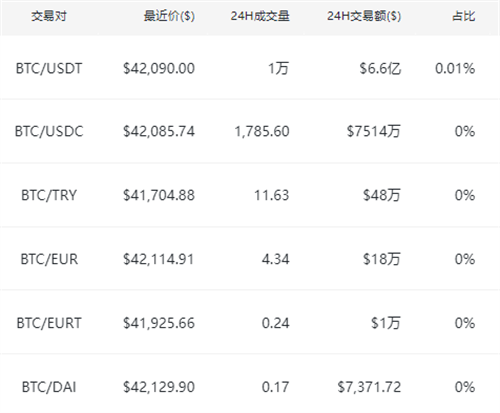The width and height of the screenshot is (500, 413).
Task: Click the $7514万 trading amount
Action: (x=374, y=131)
